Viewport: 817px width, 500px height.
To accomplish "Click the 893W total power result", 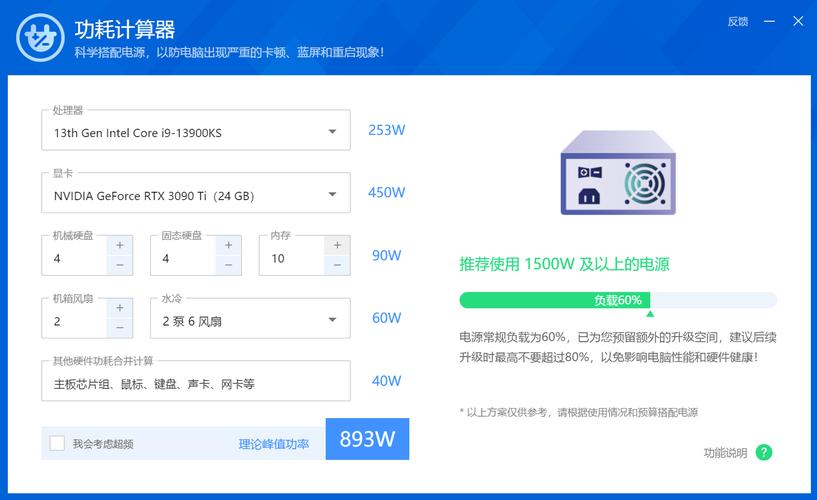I will pos(367,439).
